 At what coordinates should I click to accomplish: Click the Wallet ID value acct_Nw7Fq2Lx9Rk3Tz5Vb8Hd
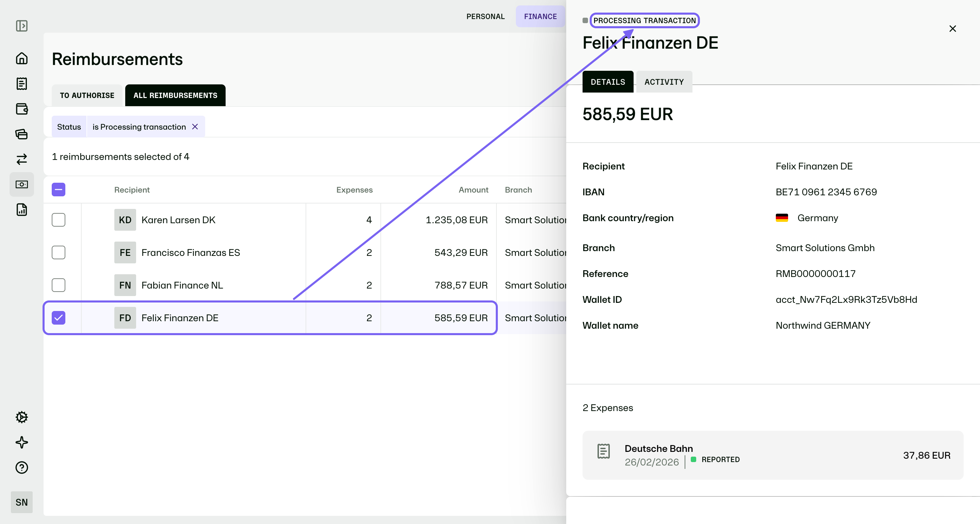click(x=847, y=299)
